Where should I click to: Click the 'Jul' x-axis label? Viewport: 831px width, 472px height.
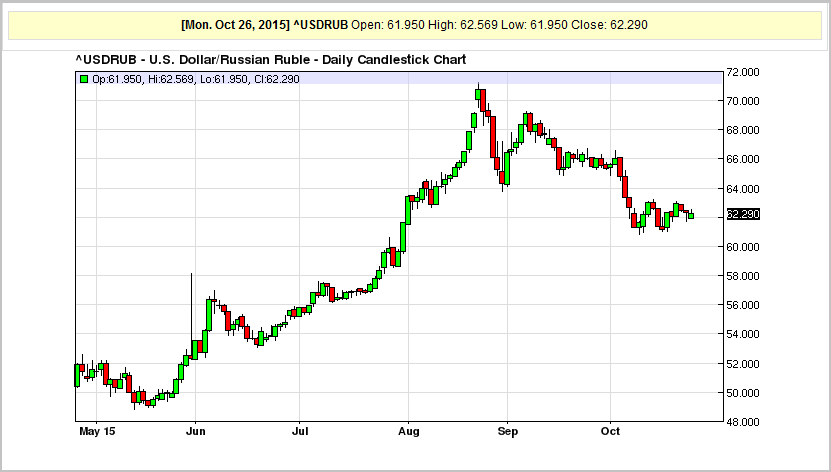click(300, 431)
